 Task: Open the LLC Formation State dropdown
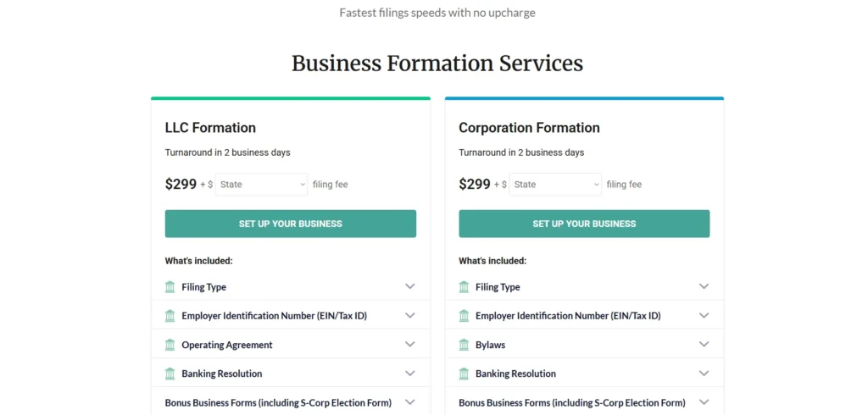click(x=262, y=185)
